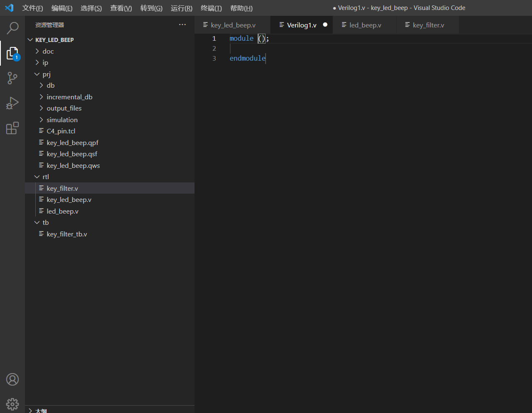Click unsaved dot on Verilog1.v tab

[325, 25]
